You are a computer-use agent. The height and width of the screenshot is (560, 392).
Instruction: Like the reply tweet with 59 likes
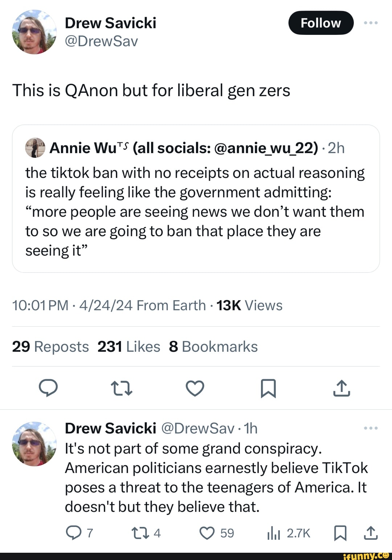point(207,533)
